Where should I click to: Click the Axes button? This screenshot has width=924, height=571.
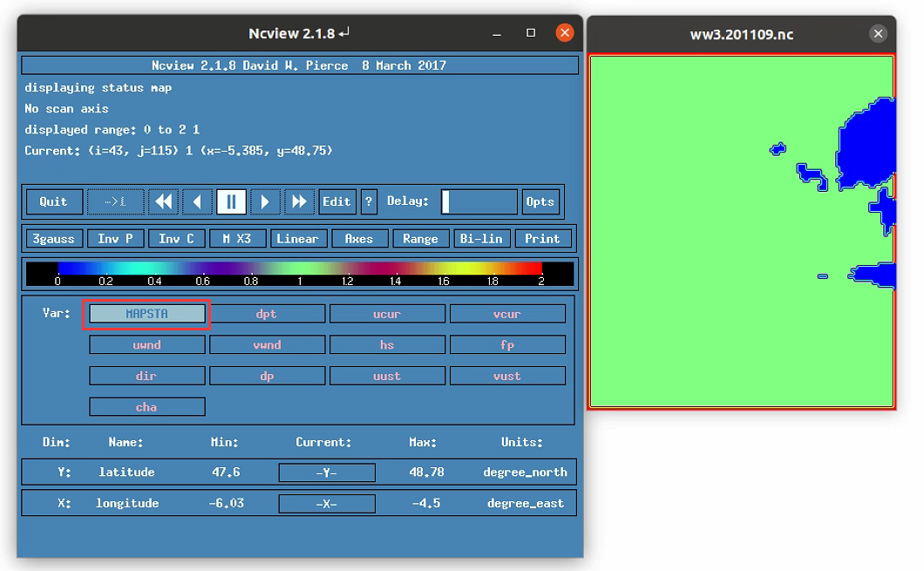(359, 239)
